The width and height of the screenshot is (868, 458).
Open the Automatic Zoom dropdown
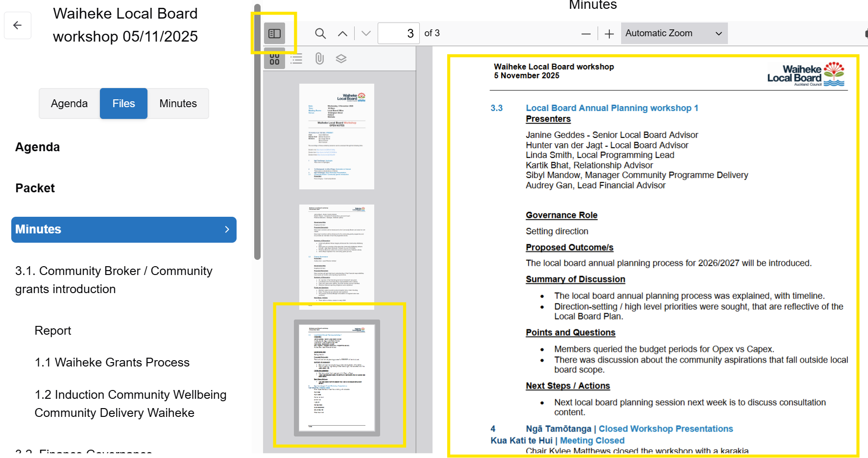[x=674, y=33]
